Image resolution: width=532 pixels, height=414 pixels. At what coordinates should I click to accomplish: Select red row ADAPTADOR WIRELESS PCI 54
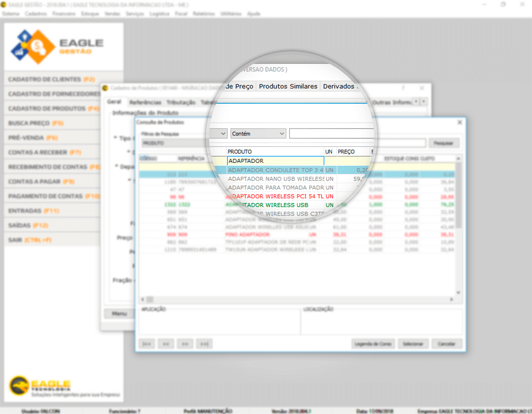[275, 196]
